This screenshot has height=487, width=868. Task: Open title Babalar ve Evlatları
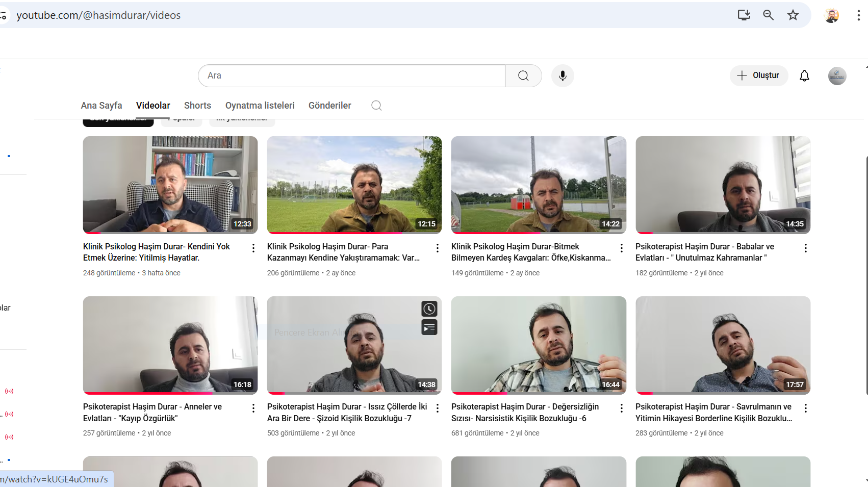click(705, 252)
